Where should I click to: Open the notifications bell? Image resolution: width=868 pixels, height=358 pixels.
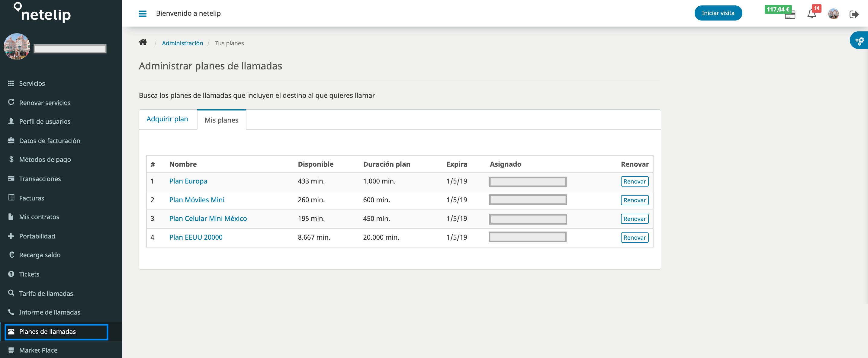812,14
